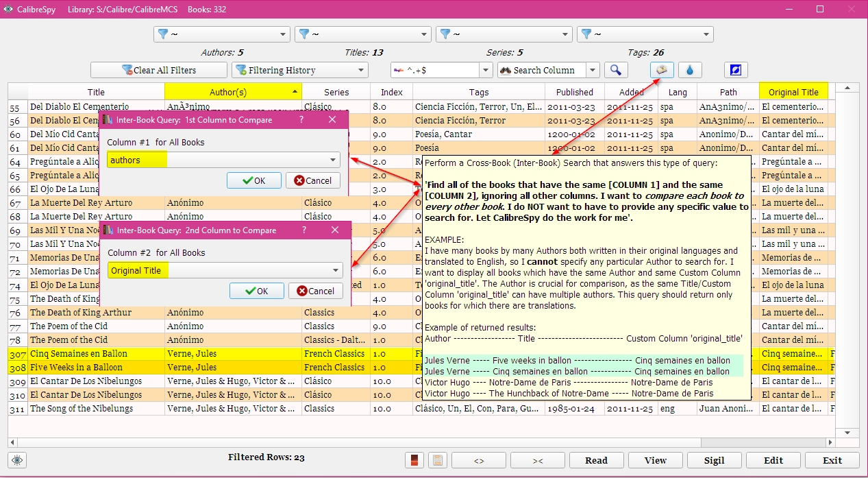Click the help '?' in 1st Column dialog
The width and height of the screenshot is (868, 478).
pos(302,120)
